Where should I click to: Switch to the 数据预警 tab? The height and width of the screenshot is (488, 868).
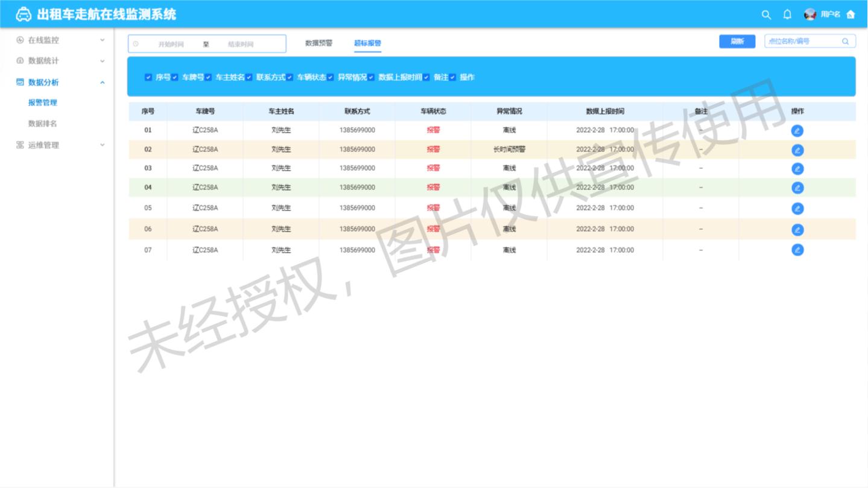[318, 43]
